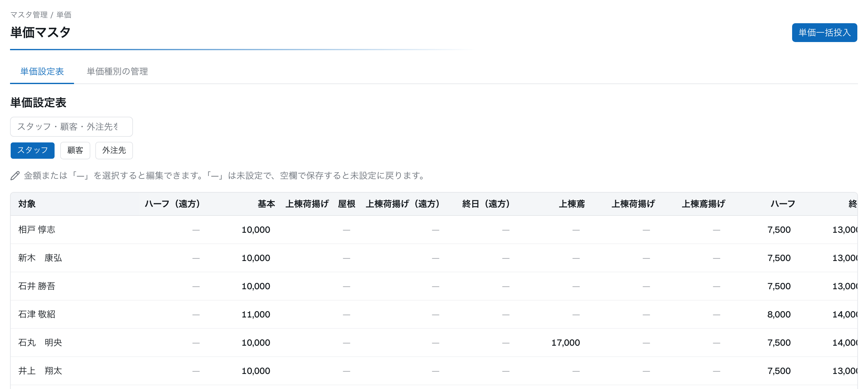This screenshot has height=389, width=868.
Task: Select staff name 相戸 惇志
Action: [x=37, y=230]
